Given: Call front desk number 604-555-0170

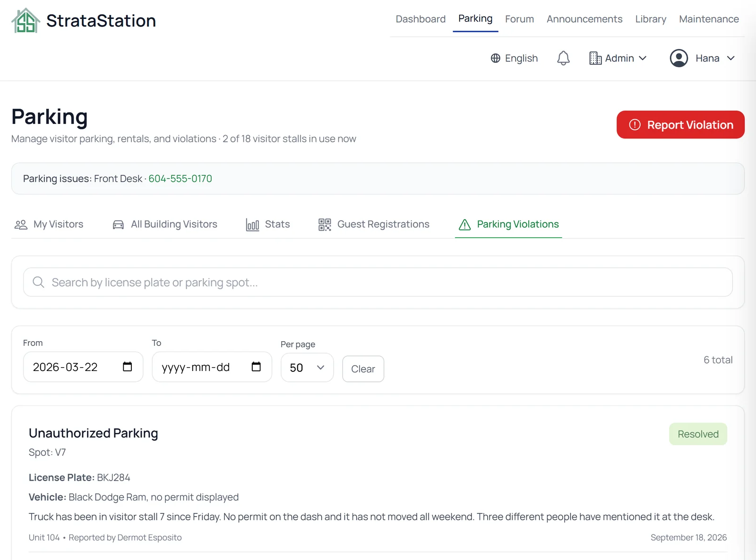Looking at the screenshot, I should click(180, 179).
